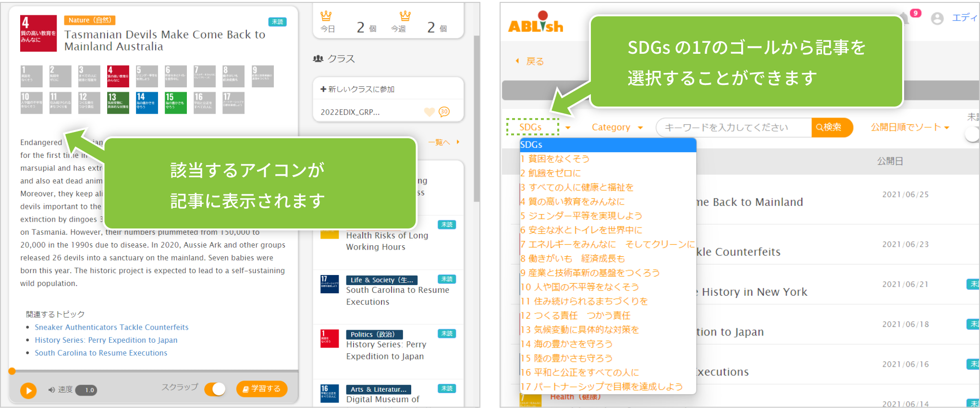Screen dimensions: 980x408
Task: Change playback speed 1.0 pill
Action: pyautogui.click(x=86, y=390)
